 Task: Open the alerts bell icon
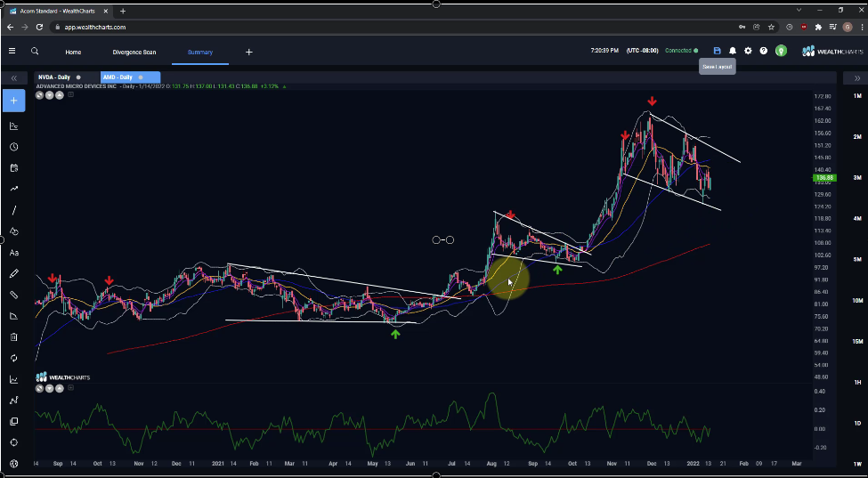733,51
